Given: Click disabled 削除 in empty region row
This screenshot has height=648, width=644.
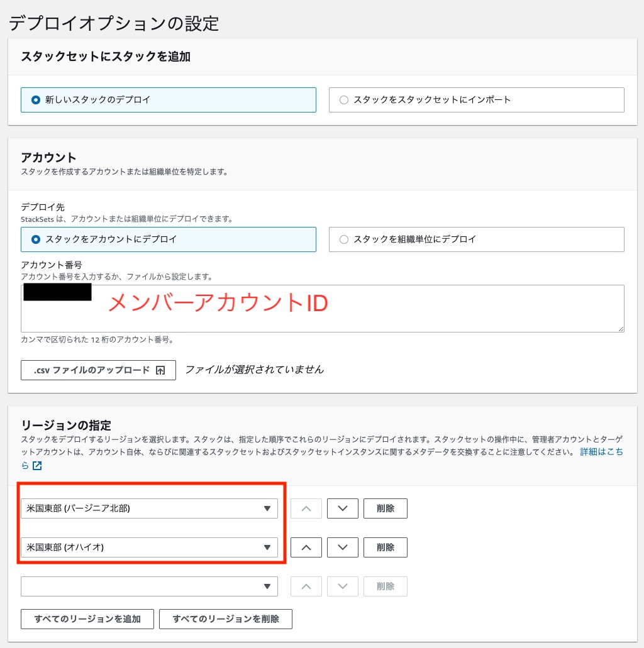Looking at the screenshot, I should click(386, 586).
